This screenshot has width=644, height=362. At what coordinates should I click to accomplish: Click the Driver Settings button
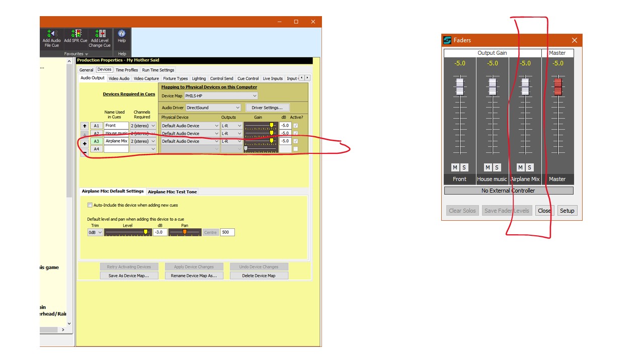click(267, 108)
